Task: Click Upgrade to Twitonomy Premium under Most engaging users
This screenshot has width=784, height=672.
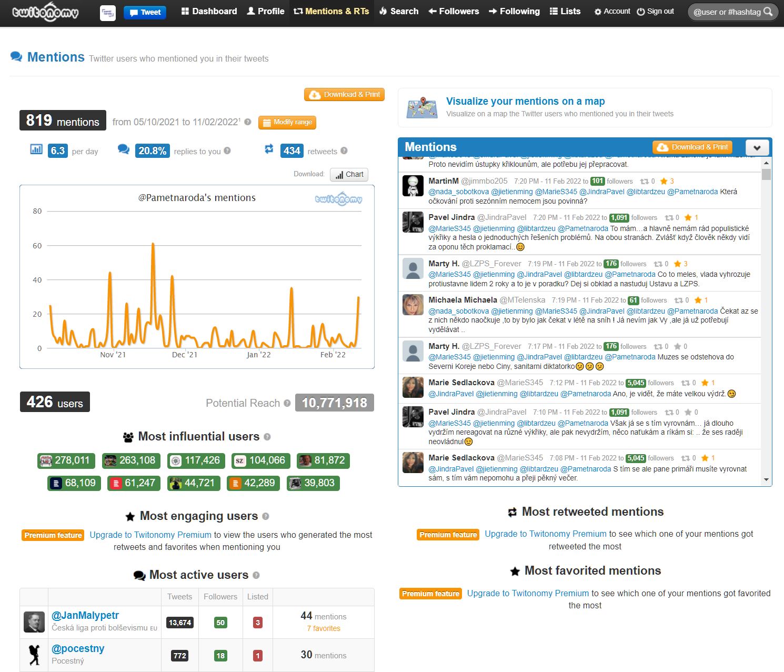Action: (150, 535)
